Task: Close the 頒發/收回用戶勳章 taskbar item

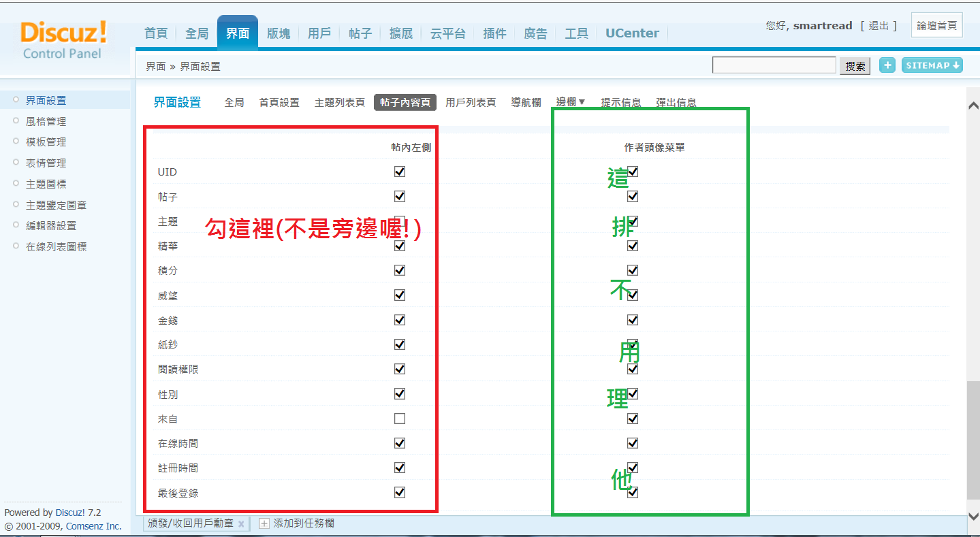Action: click(x=241, y=524)
